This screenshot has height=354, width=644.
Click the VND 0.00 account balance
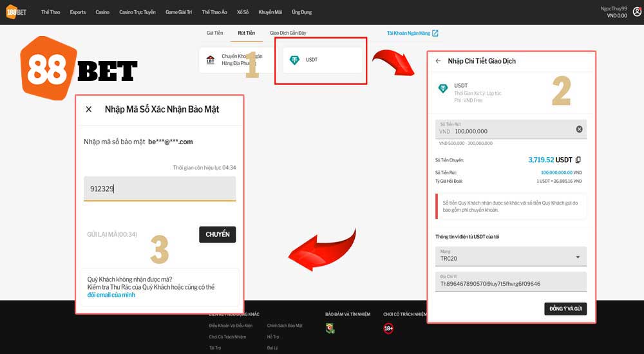(617, 15)
